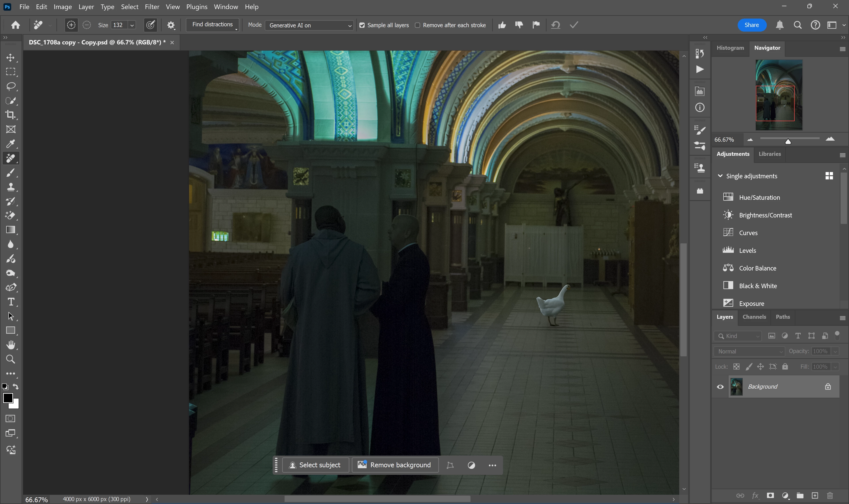849x504 pixels.
Task: Open the brush Size dropdown arrow
Action: 132,25
